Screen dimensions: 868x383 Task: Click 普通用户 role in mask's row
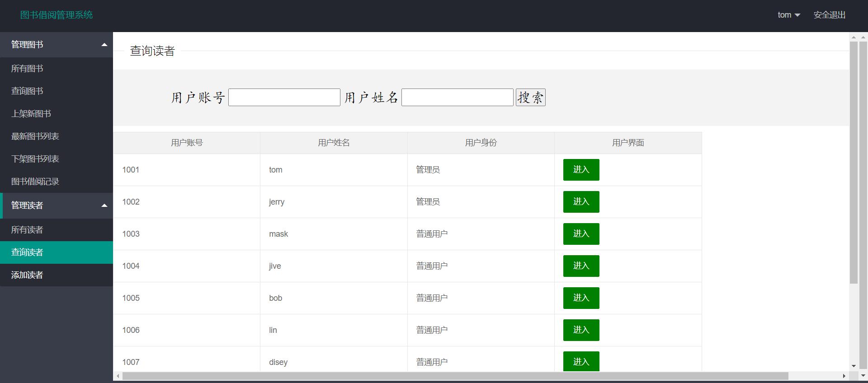point(481,234)
